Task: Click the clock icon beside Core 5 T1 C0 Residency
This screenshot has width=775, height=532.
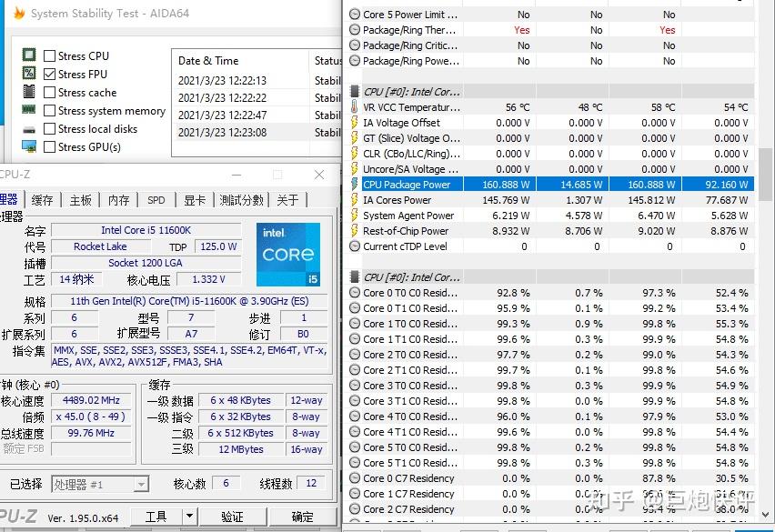Action: click(x=355, y=463)
